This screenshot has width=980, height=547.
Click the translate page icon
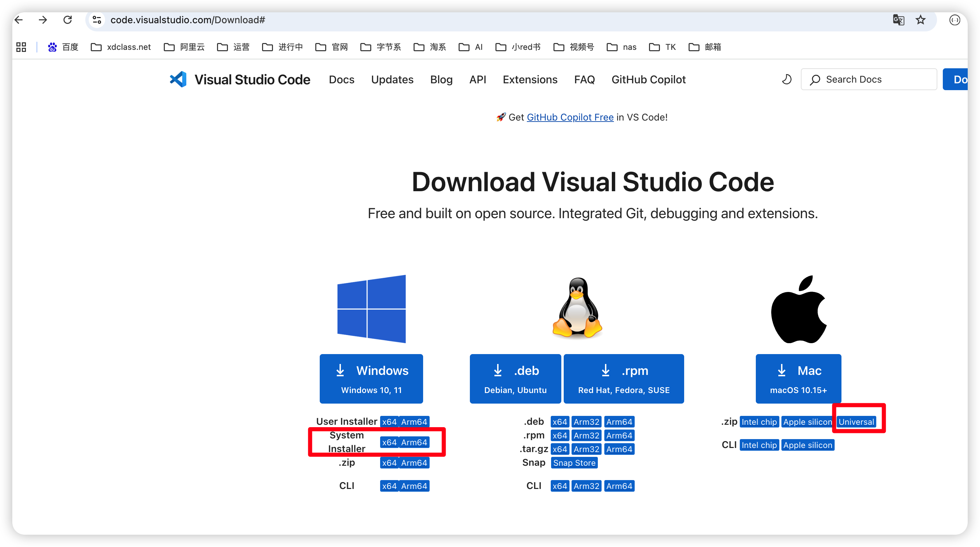click(x=898, y=20)
